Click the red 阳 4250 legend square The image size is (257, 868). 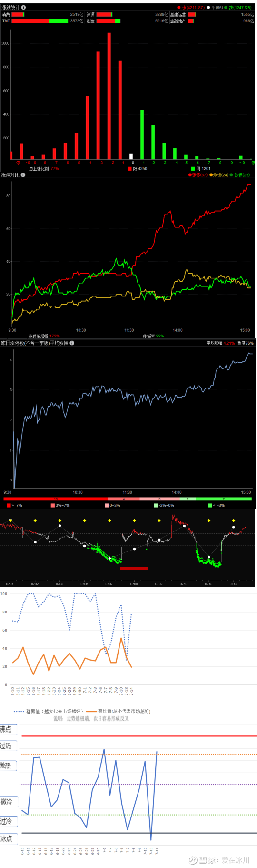pyautogui.click(x=129, y=168)
